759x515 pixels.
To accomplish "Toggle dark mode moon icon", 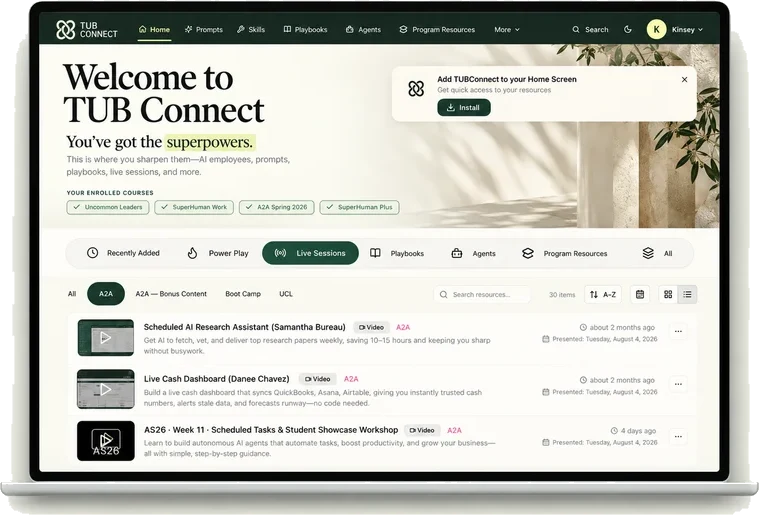I will coord(628,30).
